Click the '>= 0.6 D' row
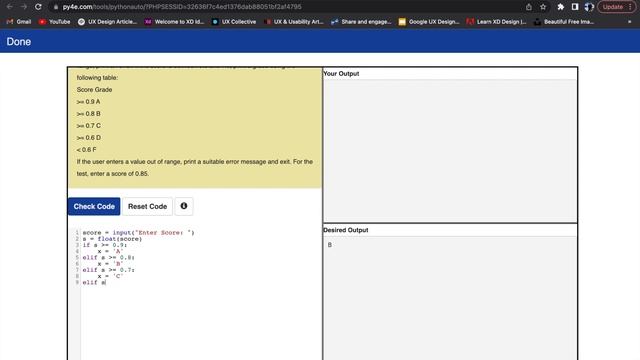 pos(89,138)
